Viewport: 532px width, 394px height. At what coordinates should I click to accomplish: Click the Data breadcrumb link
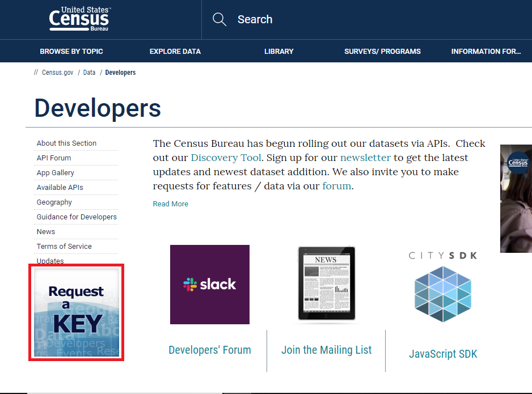(88, 72)
